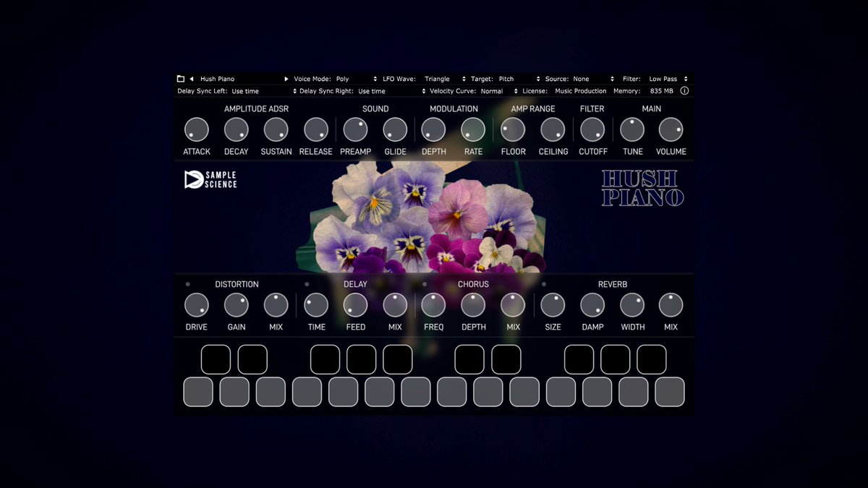Click the Filter CUTOFF knob

pos(592,129)
